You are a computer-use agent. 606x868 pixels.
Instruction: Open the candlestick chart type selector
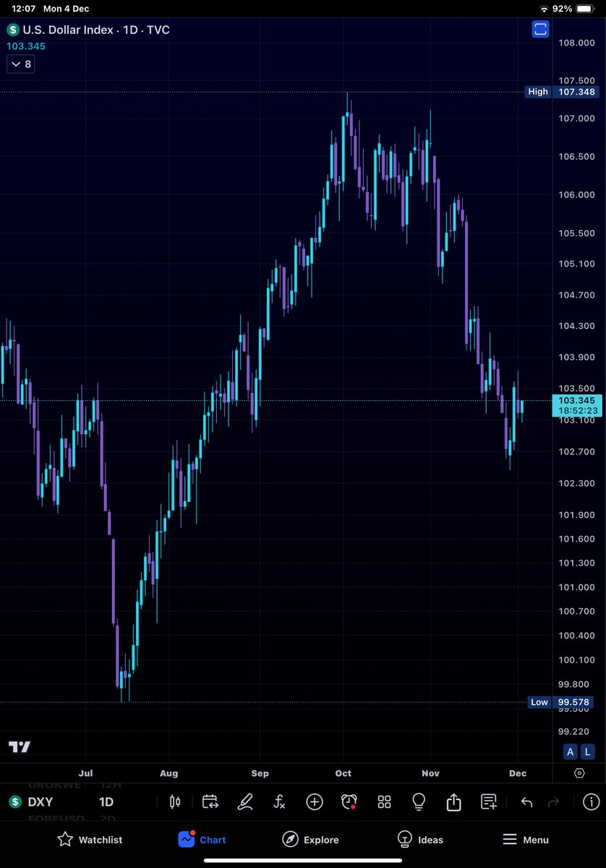174,801
